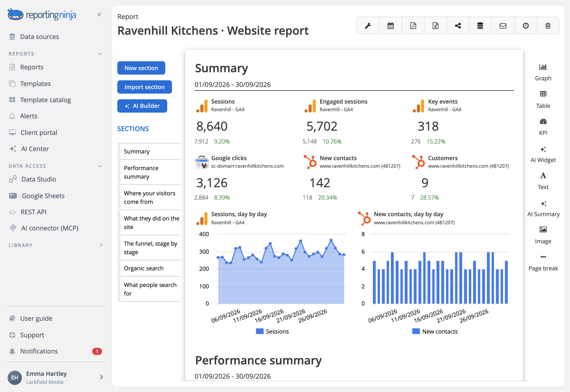Click the EH user avatar
This screenshot has height=392, width=570.
point(15,378)
